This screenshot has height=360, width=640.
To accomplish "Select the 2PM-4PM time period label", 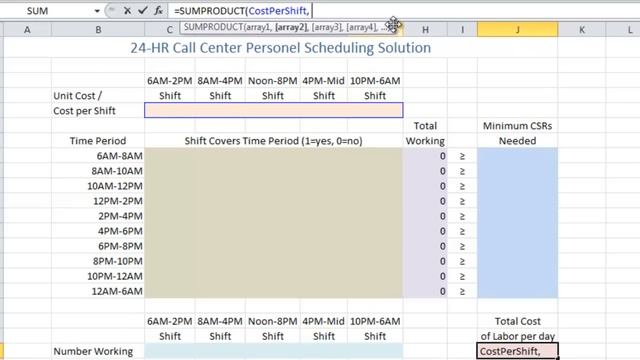I will coord(120,216).
